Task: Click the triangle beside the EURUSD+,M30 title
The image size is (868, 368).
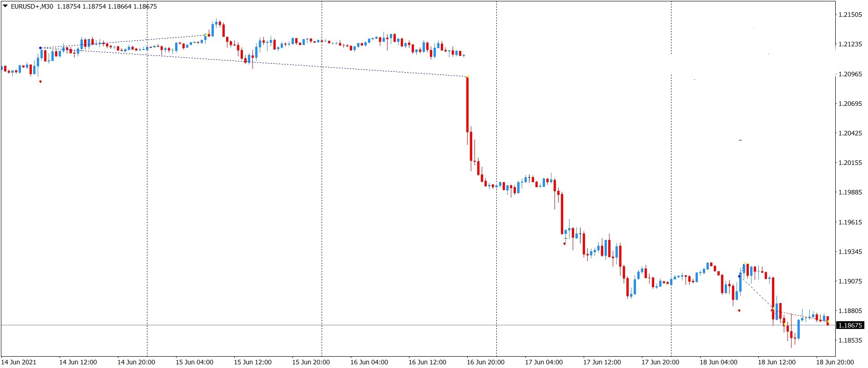Action: (5, 6)
